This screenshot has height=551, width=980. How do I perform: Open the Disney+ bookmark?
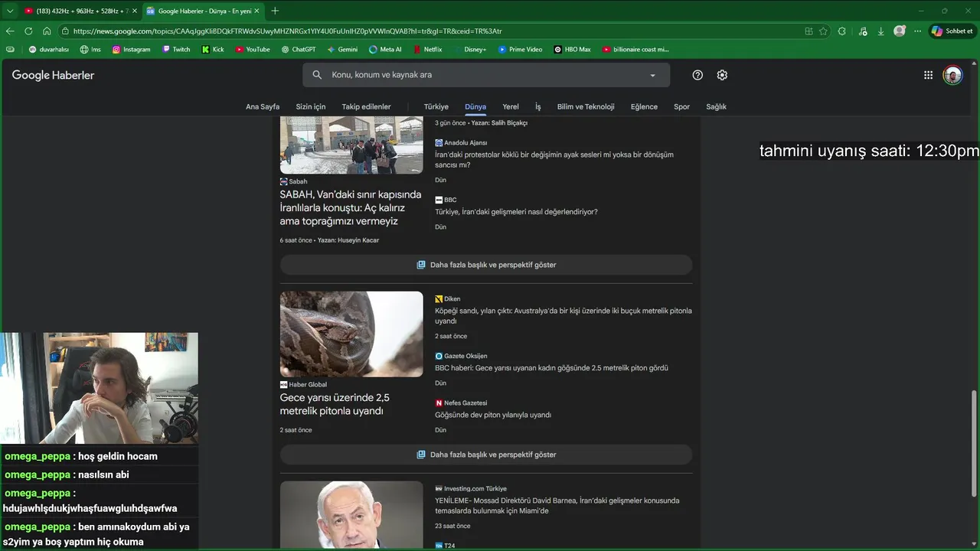[x=469, y=49]
